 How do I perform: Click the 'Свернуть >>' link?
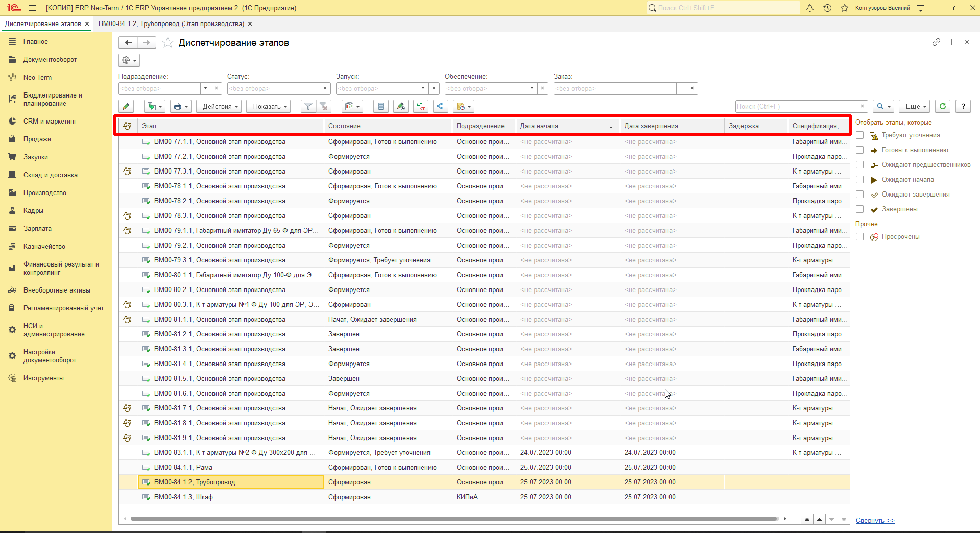coord(875,521)
